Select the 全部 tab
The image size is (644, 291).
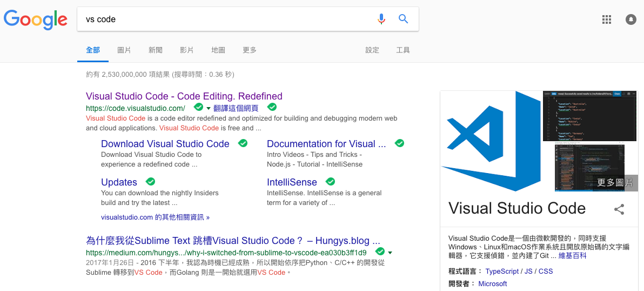tap(93, 50)
